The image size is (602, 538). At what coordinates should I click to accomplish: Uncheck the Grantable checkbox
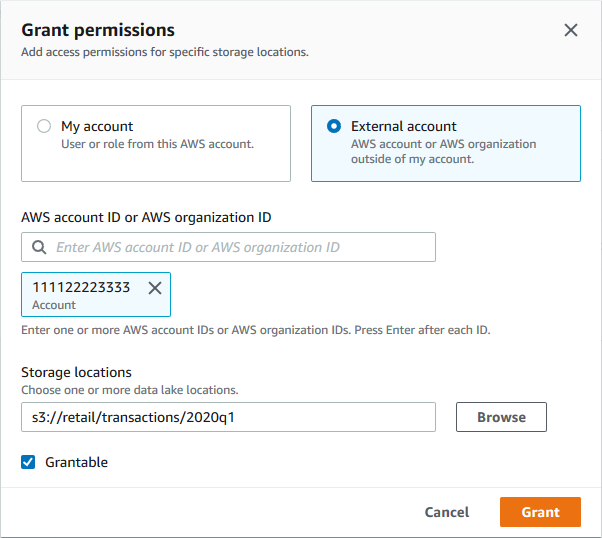[29, 462]
